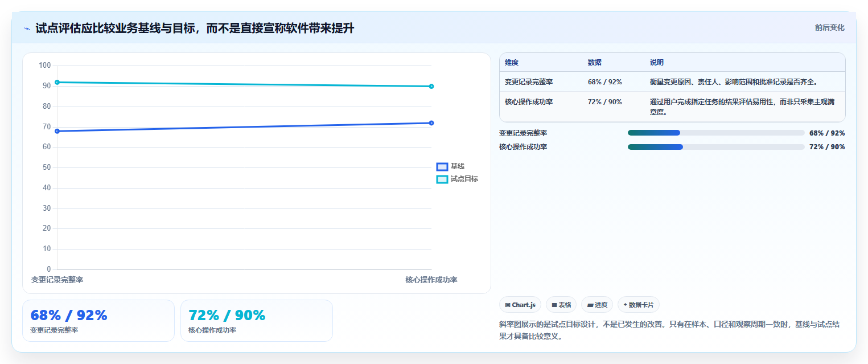Click the 核心操作成功率 progress bar
The width and height of the screenshot is (868, 364).
pyautogui.click(x=716, y=147)
